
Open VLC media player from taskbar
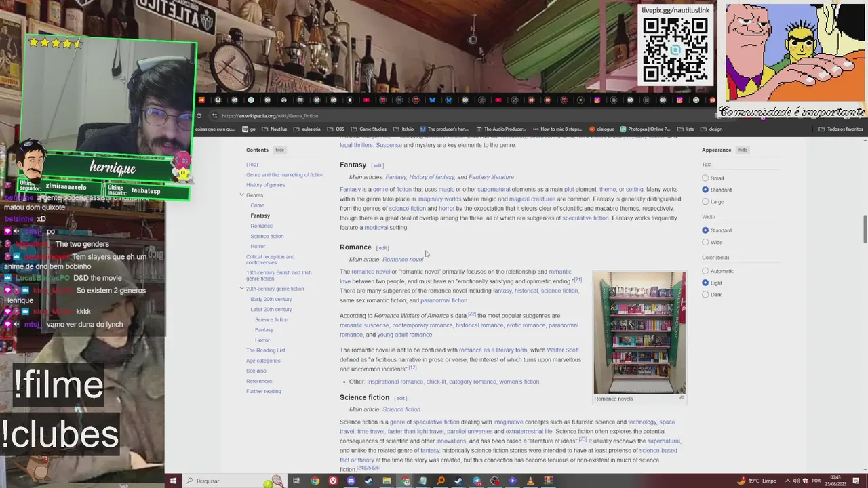click(x=530, y=481)
